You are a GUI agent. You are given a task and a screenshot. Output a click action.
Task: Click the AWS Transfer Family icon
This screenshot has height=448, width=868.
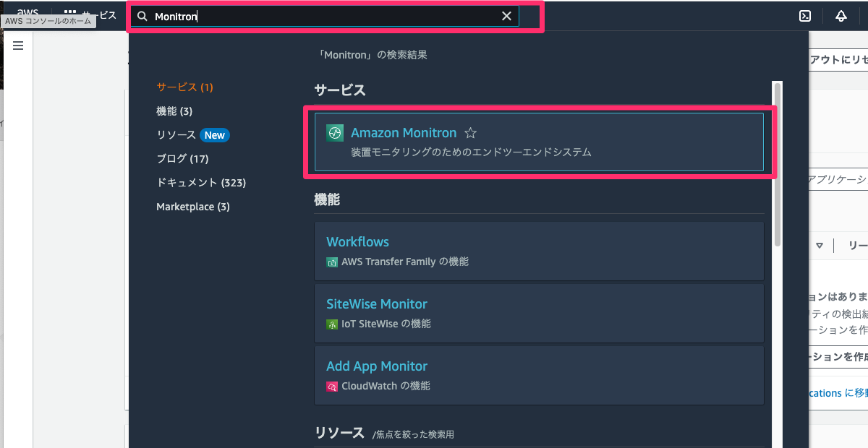coord(332,262)
